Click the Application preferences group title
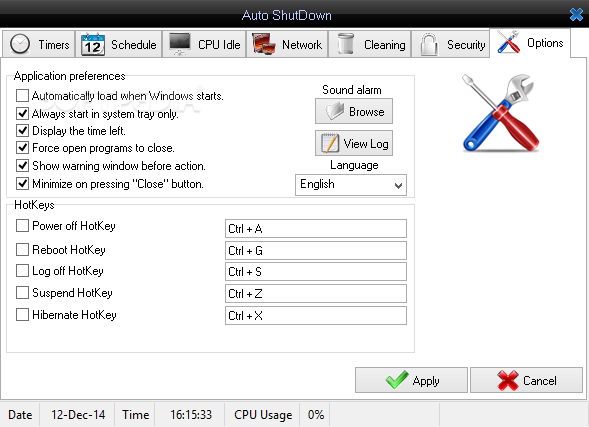The image size is (589, 427). [x=69, y=76]
